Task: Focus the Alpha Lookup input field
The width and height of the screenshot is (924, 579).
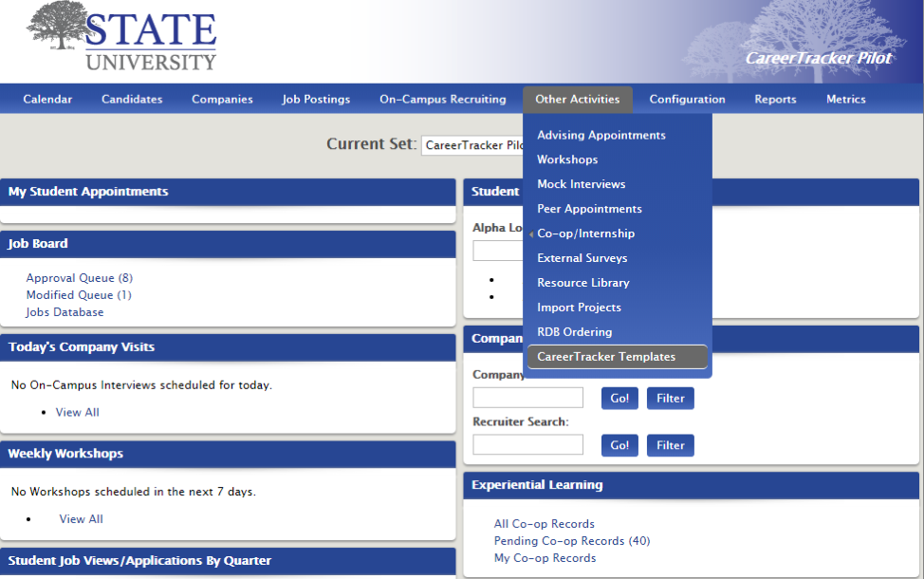Action: [498, 251]
